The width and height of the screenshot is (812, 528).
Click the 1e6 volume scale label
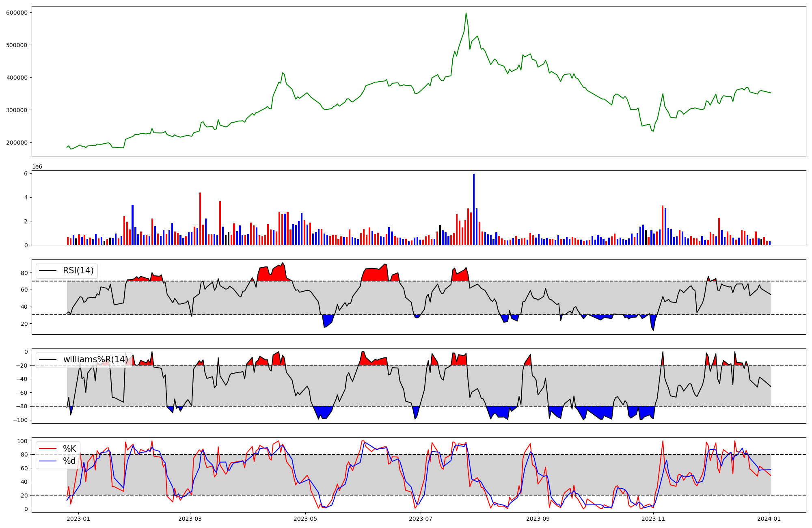(x=37, y=167)
